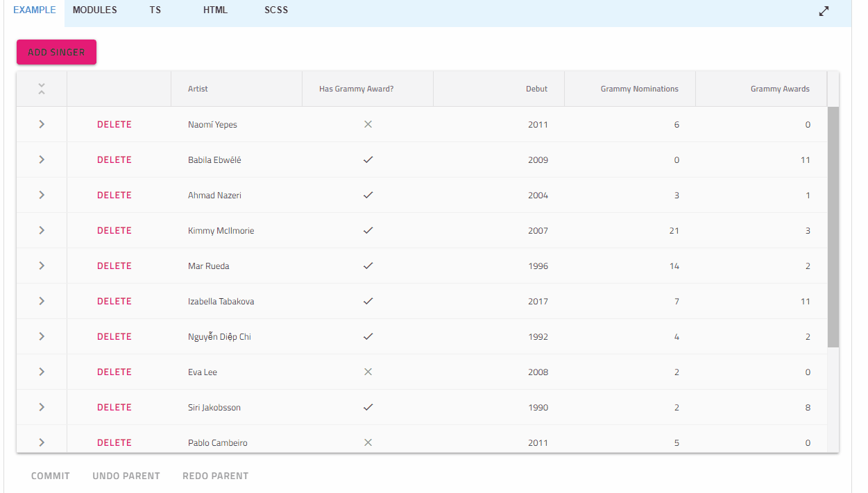Switch to the HTML tab

tap(215, 10)
